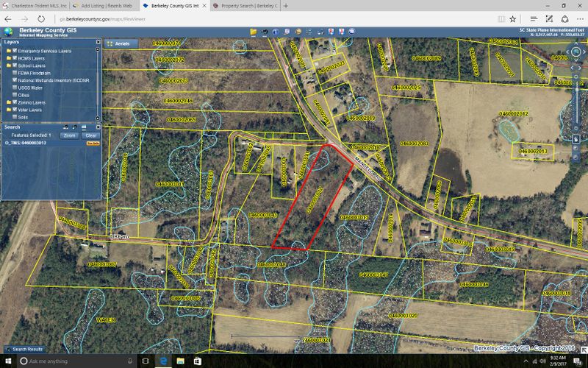Open the browser Hub menu icon

pyautogui.click(x=534, y=19)
